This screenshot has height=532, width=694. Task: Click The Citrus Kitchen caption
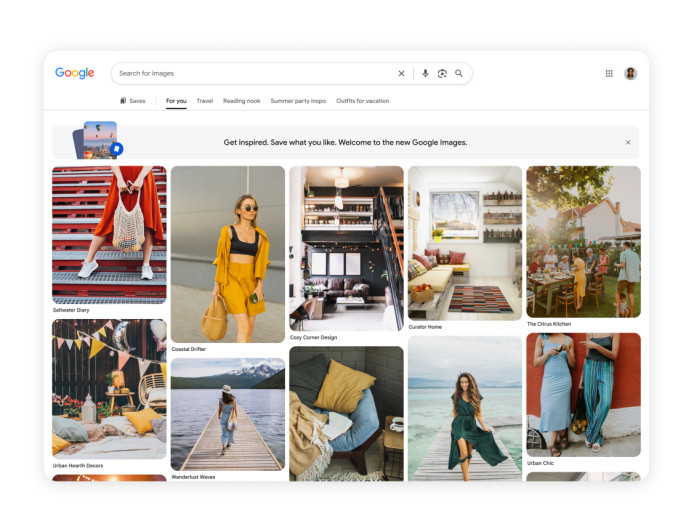(x=549, y=324)
